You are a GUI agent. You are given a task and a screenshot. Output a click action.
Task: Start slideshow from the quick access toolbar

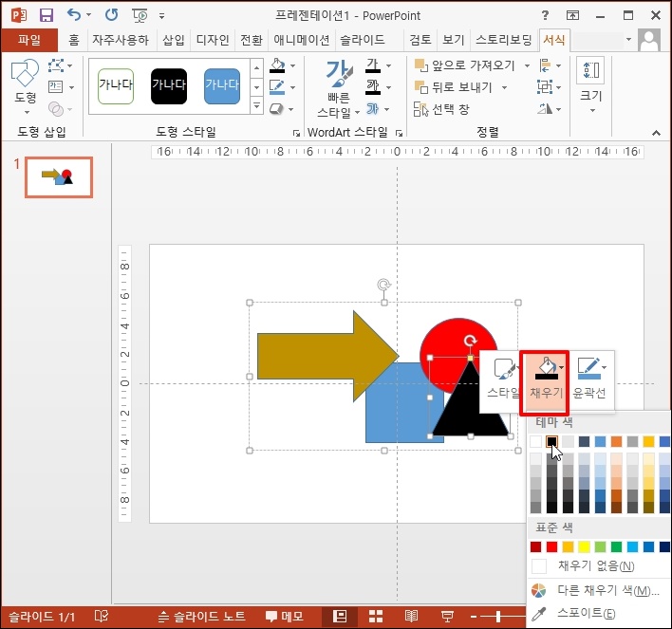140,16
